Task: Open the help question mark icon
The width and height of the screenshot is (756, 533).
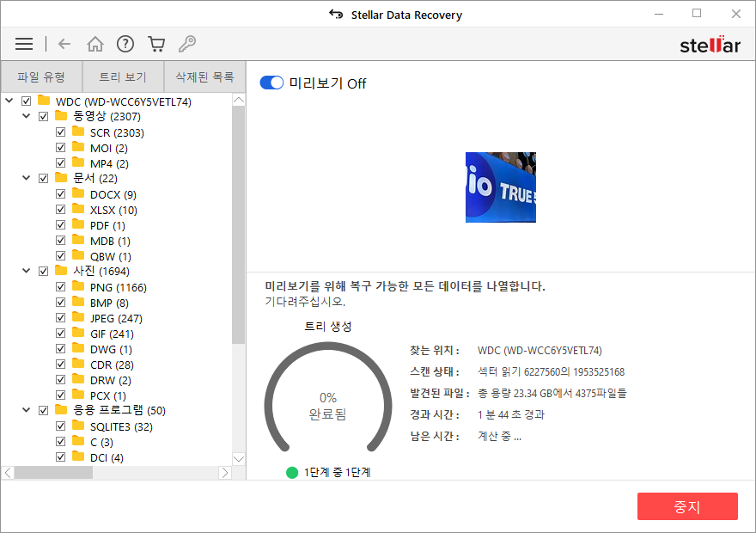Action: [125, 44]
